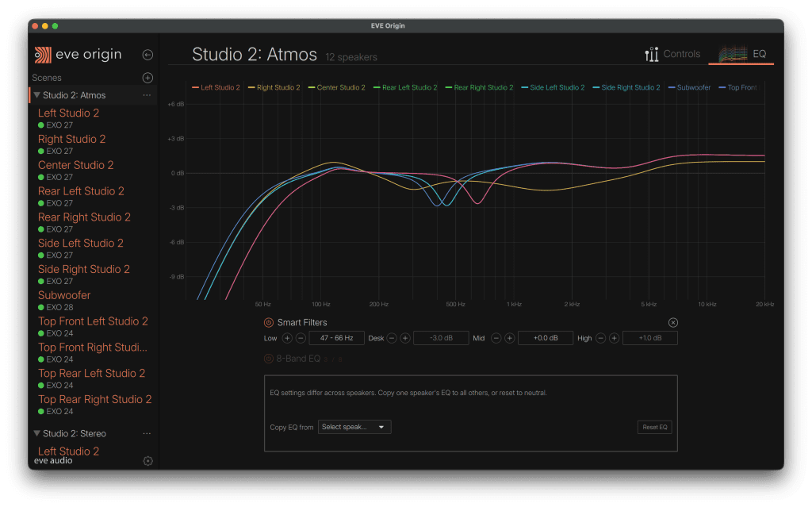The height and width of the screenshot is (507, 812).
Task: Click the eve audio footer label
Action: (53, 460)
